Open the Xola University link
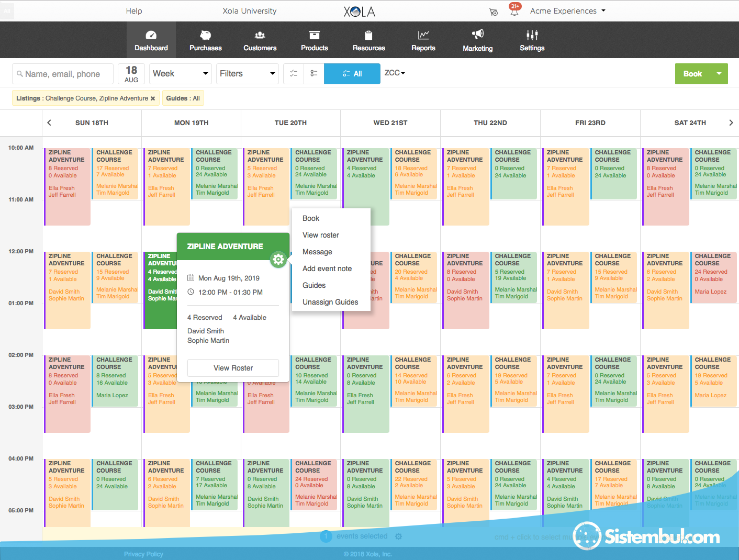Image resolution: width=739 pixels, height=560 pixels. [250, 11]
